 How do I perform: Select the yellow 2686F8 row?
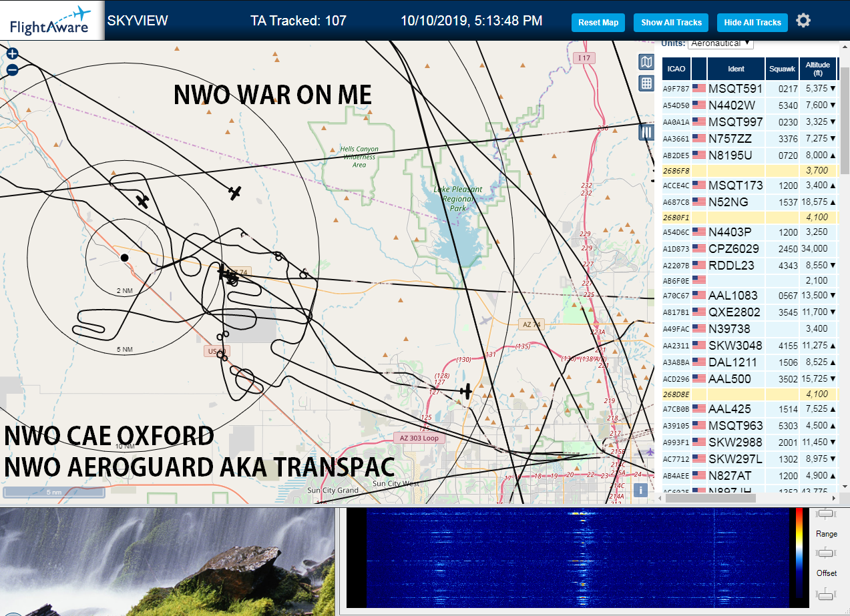tap(749, 170)
